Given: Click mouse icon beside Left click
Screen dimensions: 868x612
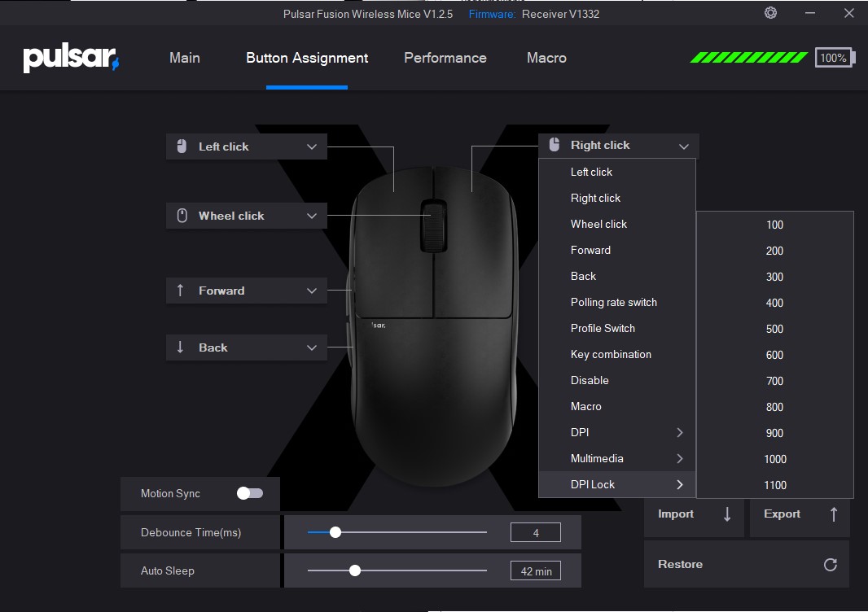Looking at the screenshot, I should coord(182,146).
